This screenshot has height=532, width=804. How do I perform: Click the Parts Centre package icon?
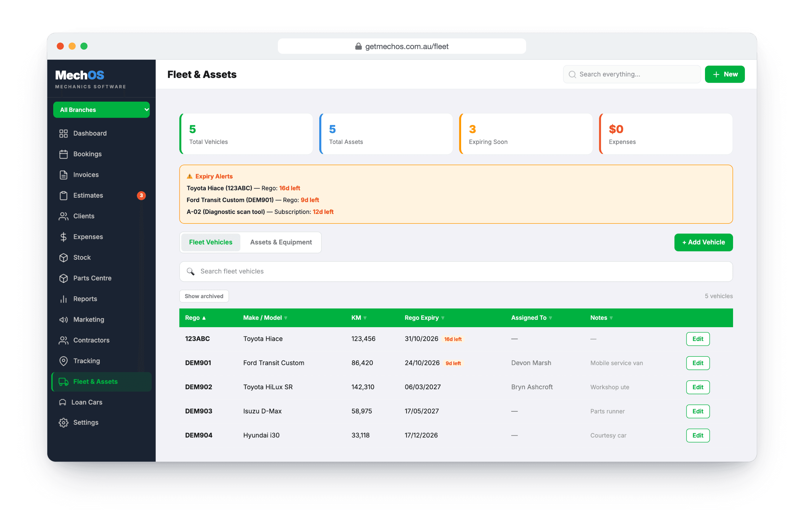pos(64,278)
